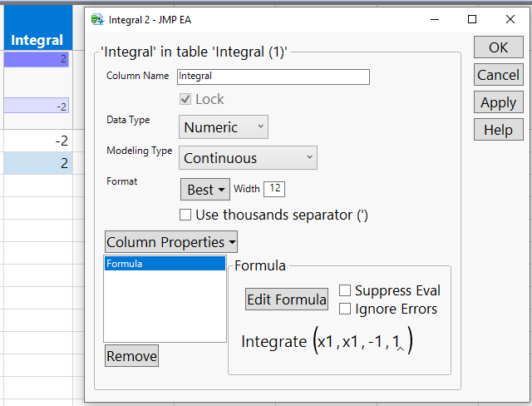Open Help for this dialog
The width and height of the screenshot is (532, 406).
tap(498, 130)
